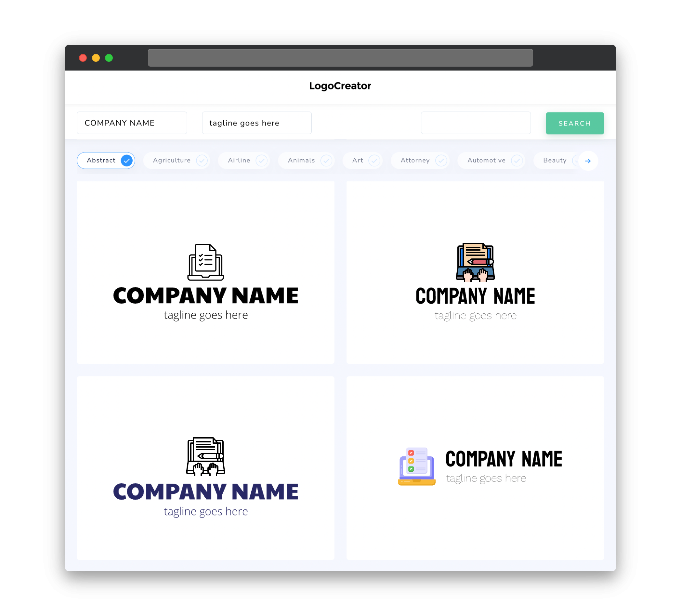Click the Abstract category checkmark icon
Image resolution: width=681 pixels, height=616 pixels.
click(126, 160)
